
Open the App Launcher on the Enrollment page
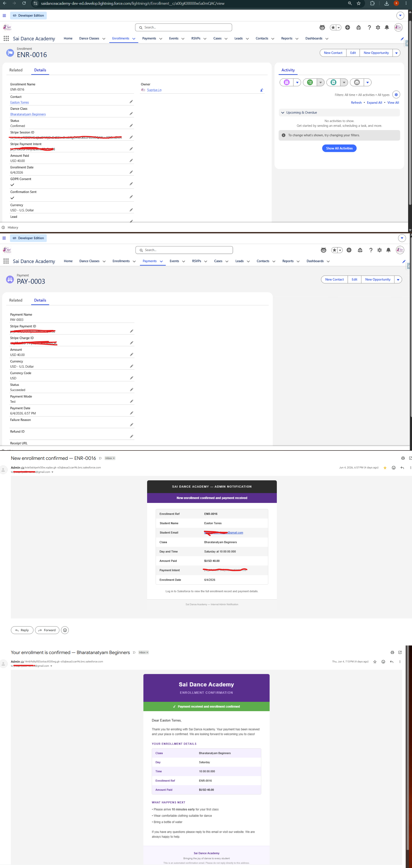point(6,38)
